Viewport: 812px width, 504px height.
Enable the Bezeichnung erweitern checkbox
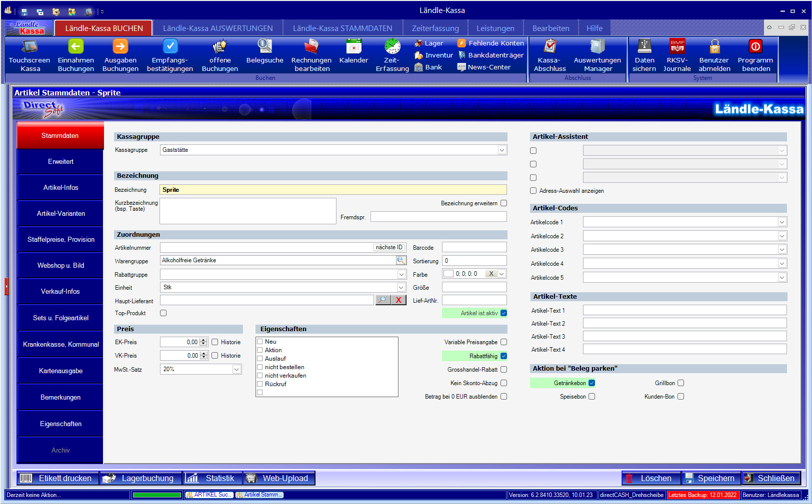click(x=503, y=203)
